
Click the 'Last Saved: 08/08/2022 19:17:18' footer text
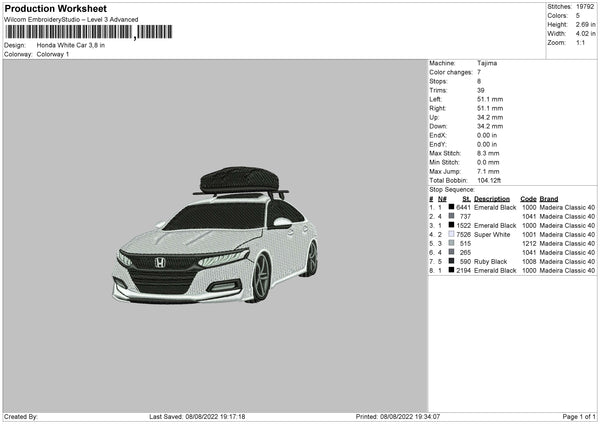[197, 417]
